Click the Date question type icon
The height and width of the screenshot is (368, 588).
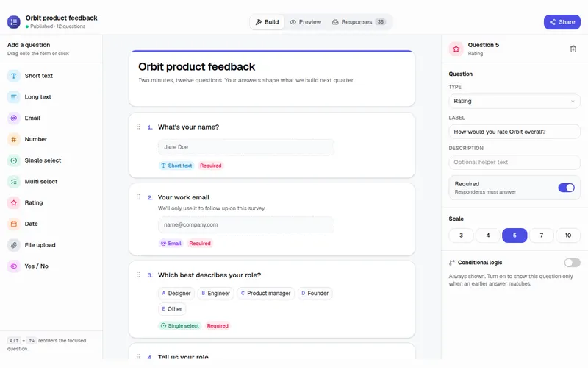pyautogui.click(x=13, y=224)
